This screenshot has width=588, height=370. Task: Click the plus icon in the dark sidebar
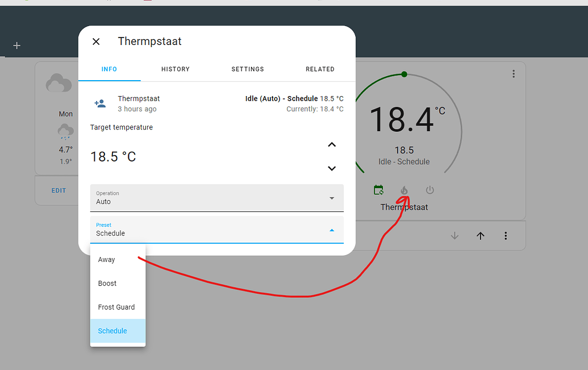[x=16, y=45]
